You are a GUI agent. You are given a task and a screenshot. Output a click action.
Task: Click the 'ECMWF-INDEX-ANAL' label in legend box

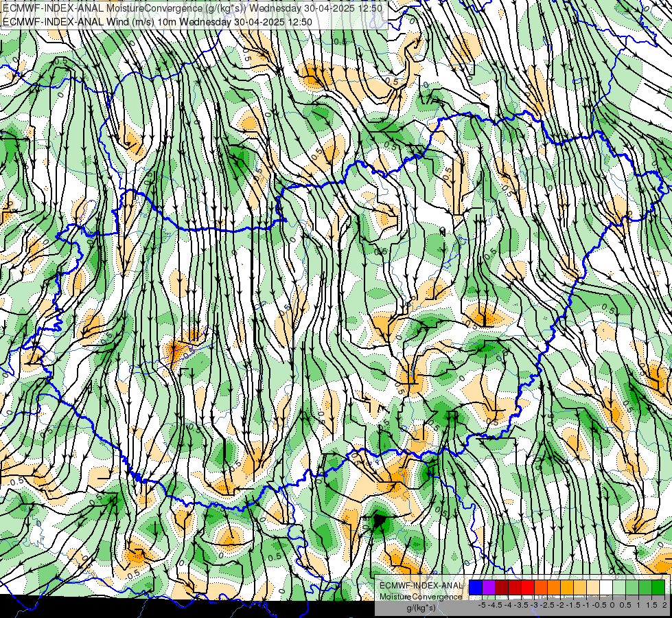pyautogui.click(x=421, y=586)
